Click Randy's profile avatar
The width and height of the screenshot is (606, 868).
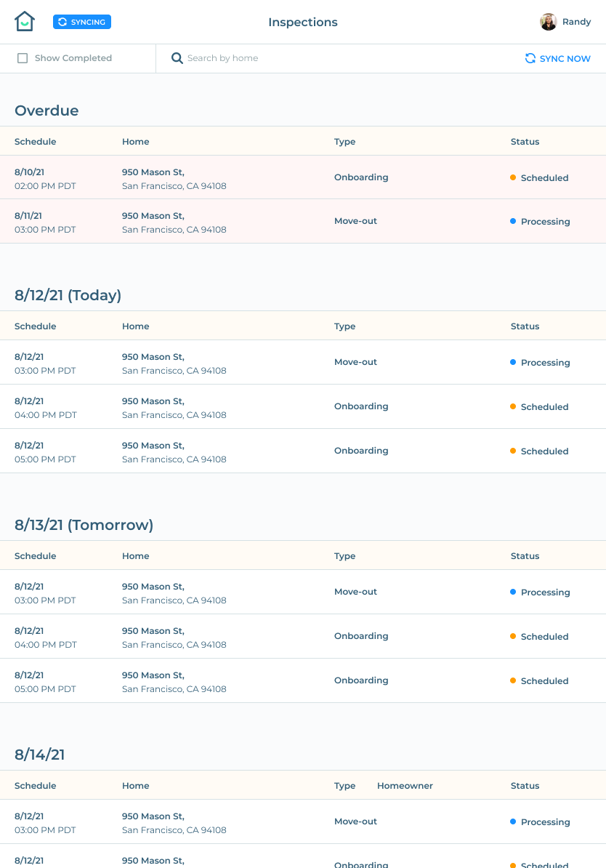pyautogui.click(x=549, y=22)
